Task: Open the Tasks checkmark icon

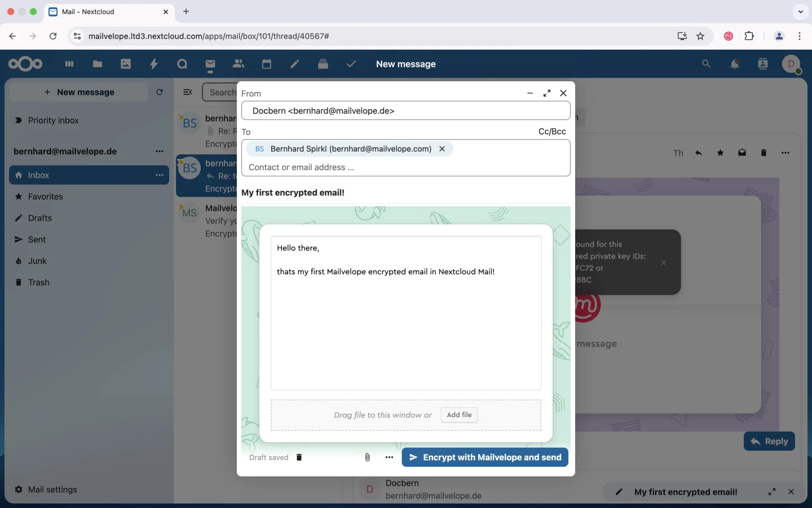Action: coord(351,64)
